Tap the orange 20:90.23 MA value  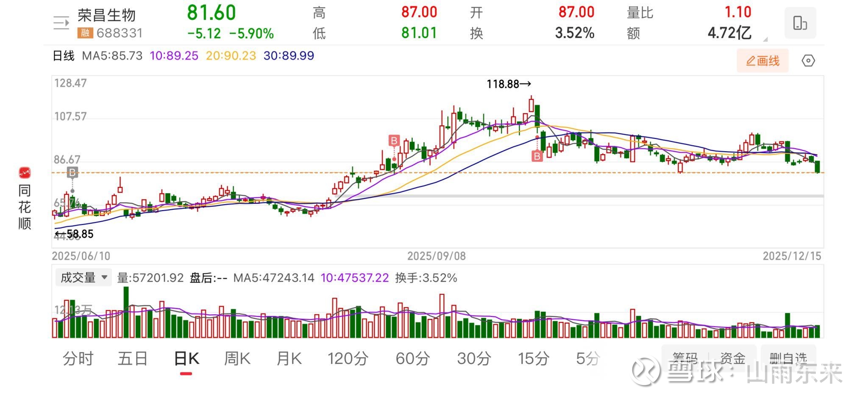[231, 56]
